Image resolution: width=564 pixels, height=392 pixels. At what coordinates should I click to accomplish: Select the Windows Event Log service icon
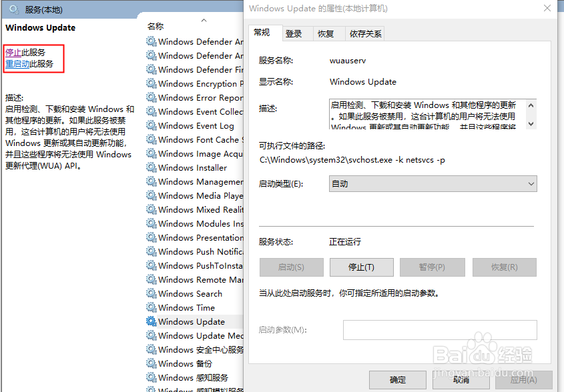point(152,125)
